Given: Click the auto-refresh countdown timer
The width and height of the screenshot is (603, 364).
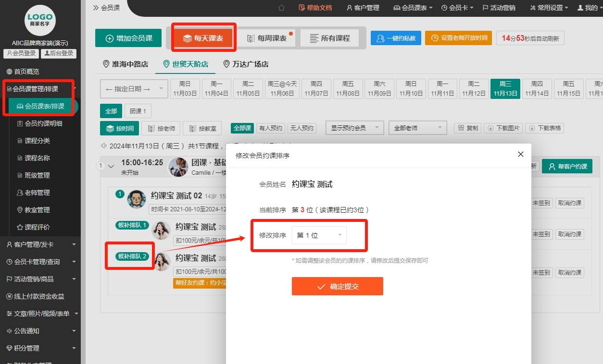Looking at the screenshot, I should 530,38.
